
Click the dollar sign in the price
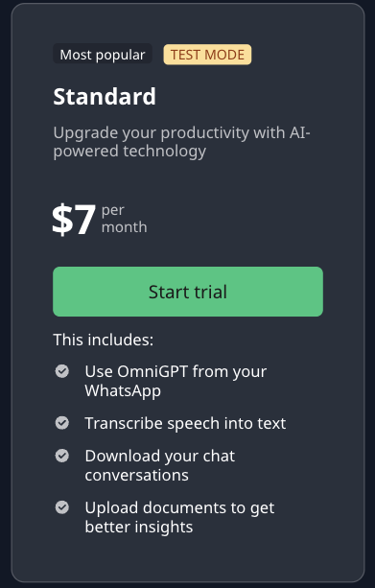(61, 220)
